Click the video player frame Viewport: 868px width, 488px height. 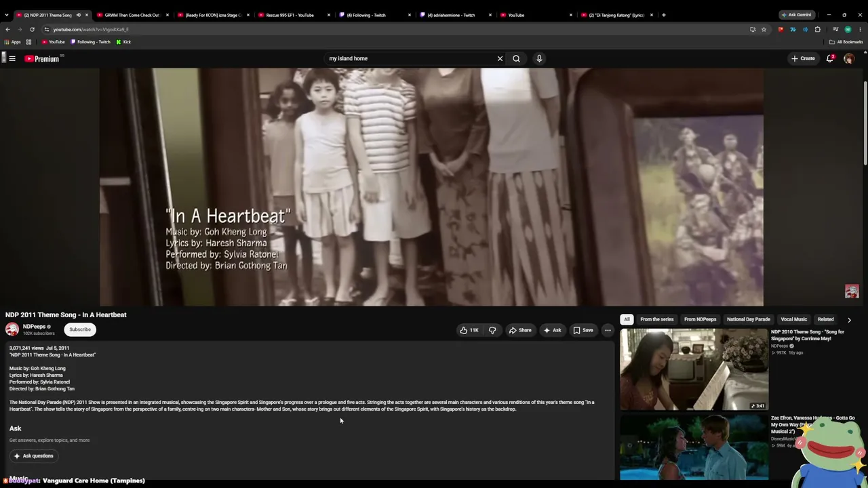[x=431, y=187]
